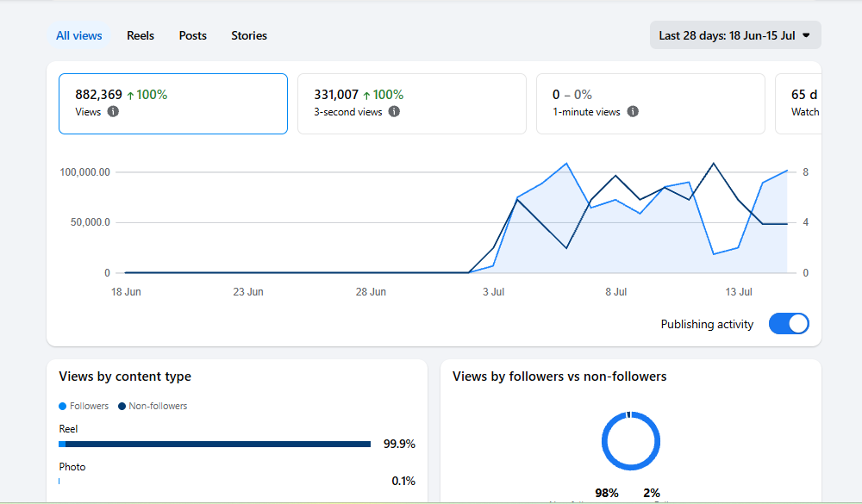Select the All views tab
Screen dimensions: 862x504
coord(79,35)
